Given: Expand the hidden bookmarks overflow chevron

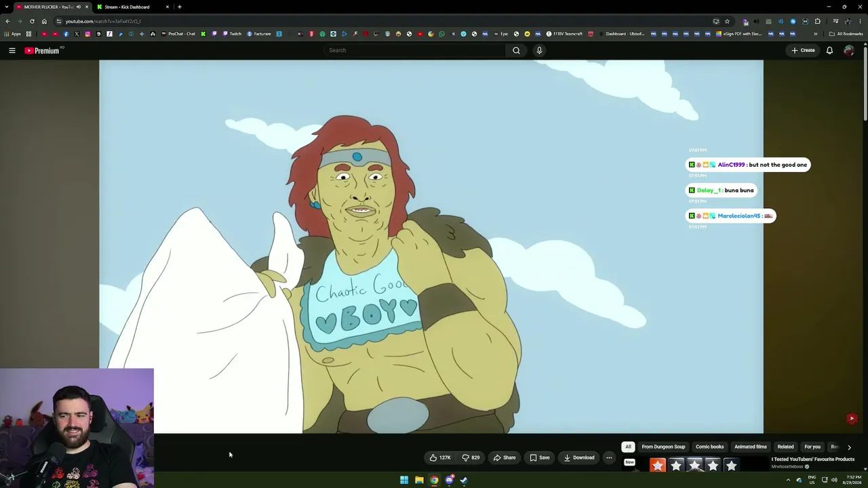Looking at the screenshot, I should coord(816,34).
